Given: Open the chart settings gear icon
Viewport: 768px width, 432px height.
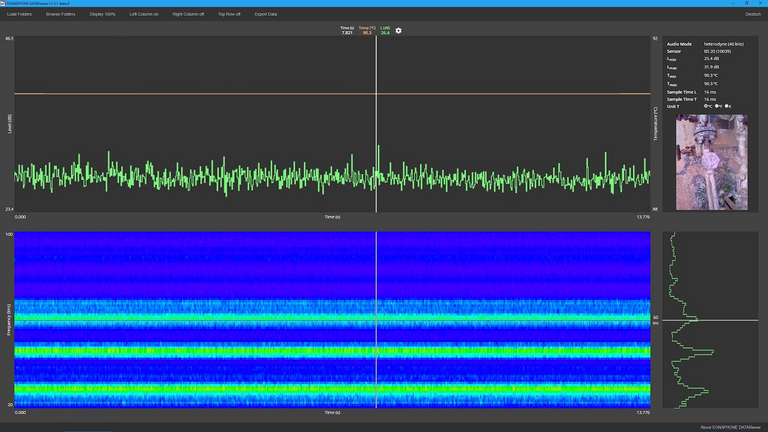Looking at the screenshot, I should click(399, 31).
